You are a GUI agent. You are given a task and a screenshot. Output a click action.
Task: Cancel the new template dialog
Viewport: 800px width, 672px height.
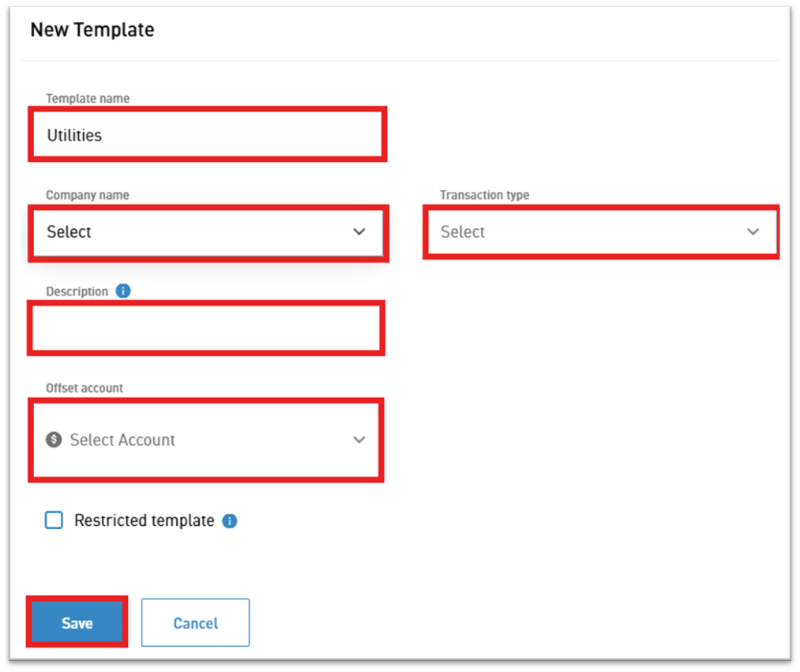pyautogui.click(x=195, y=622)
